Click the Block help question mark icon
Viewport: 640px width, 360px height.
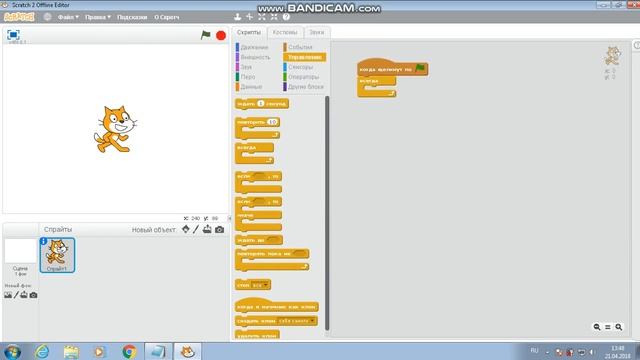(286, 17)
